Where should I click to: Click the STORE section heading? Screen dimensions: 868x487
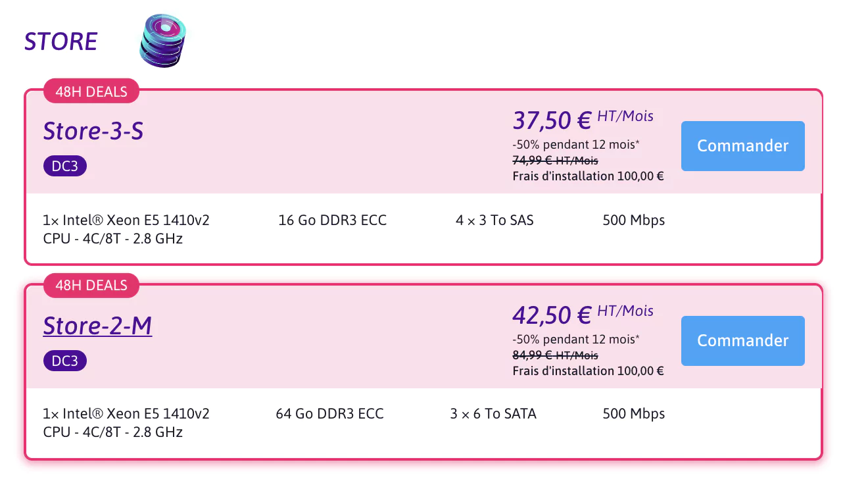[x=60, y=42]
